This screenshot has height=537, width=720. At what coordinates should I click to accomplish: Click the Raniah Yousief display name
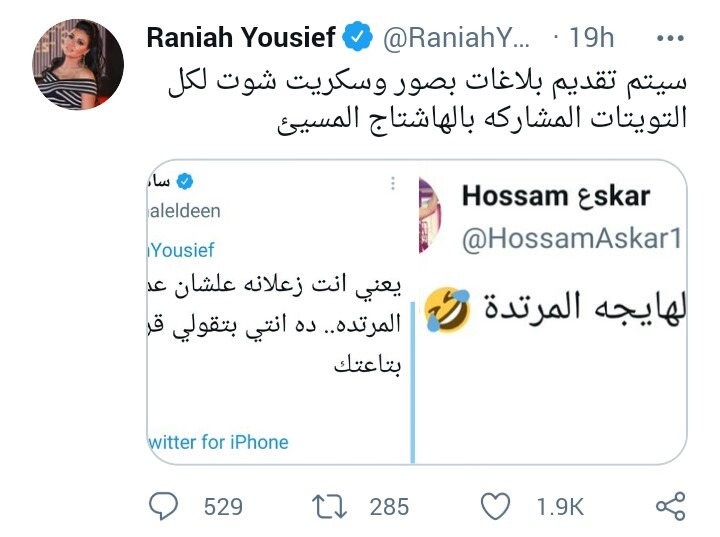[x=243, y=38]
